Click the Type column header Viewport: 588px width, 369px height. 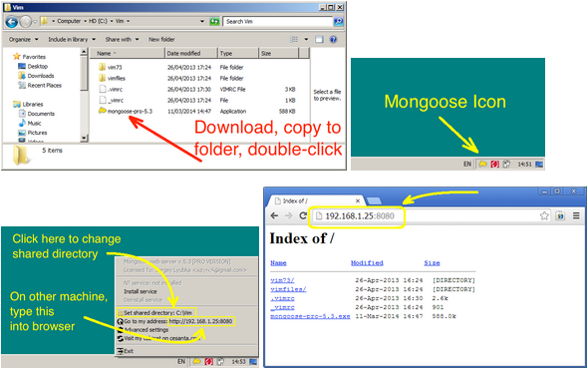(238, 53)
